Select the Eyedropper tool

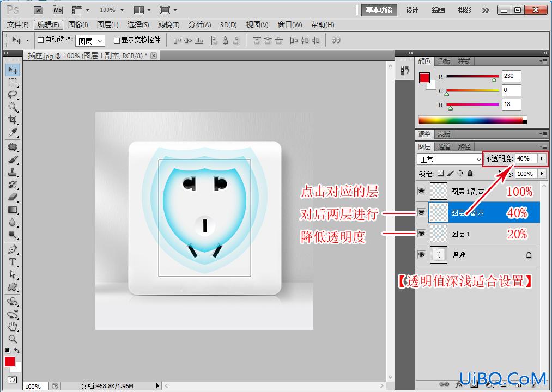pos(13,132)
